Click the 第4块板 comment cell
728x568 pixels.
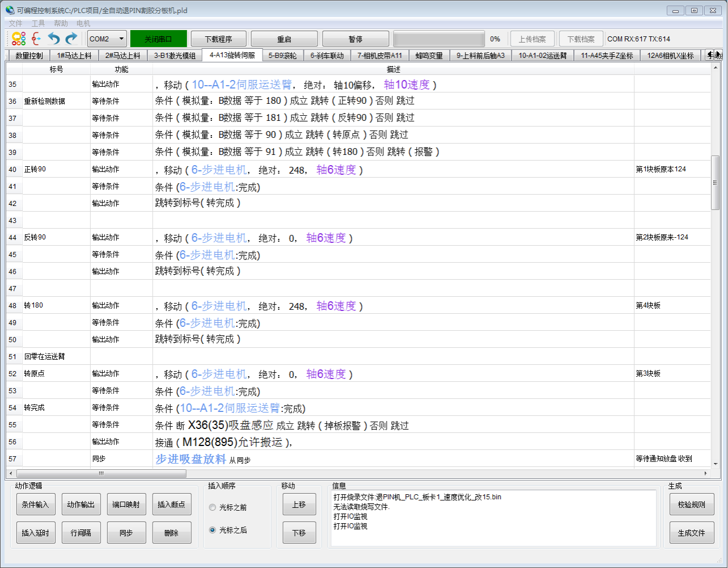pos(672,305)
